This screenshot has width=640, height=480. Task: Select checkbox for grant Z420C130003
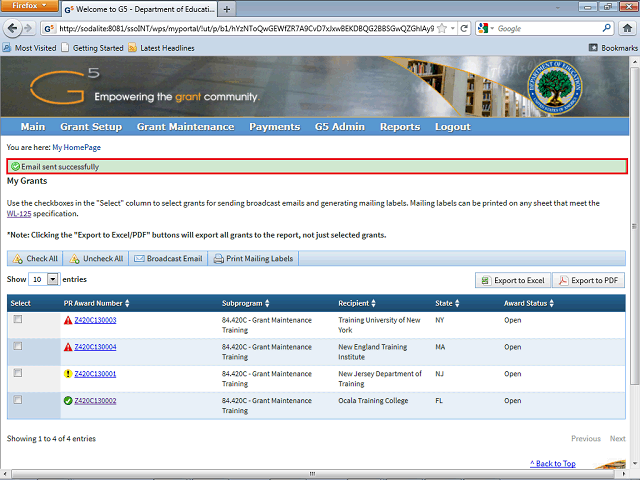coord(18,319)
